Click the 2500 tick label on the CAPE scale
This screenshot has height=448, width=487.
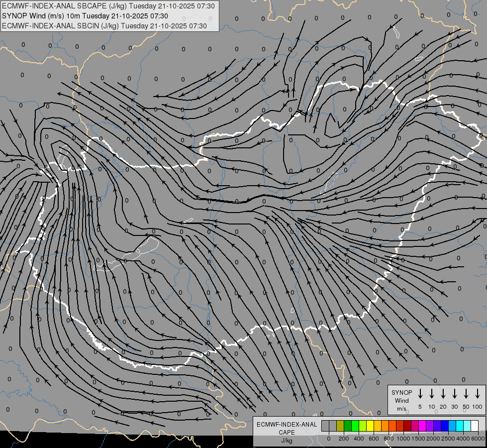pos(448,439)
